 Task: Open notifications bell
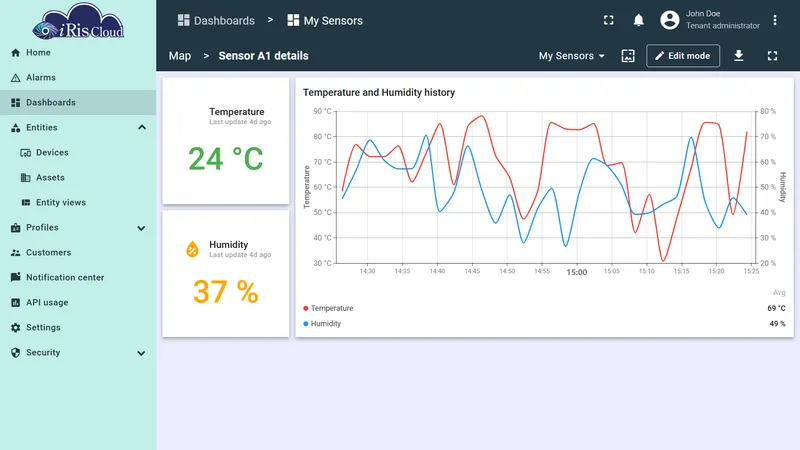(638, 20)
